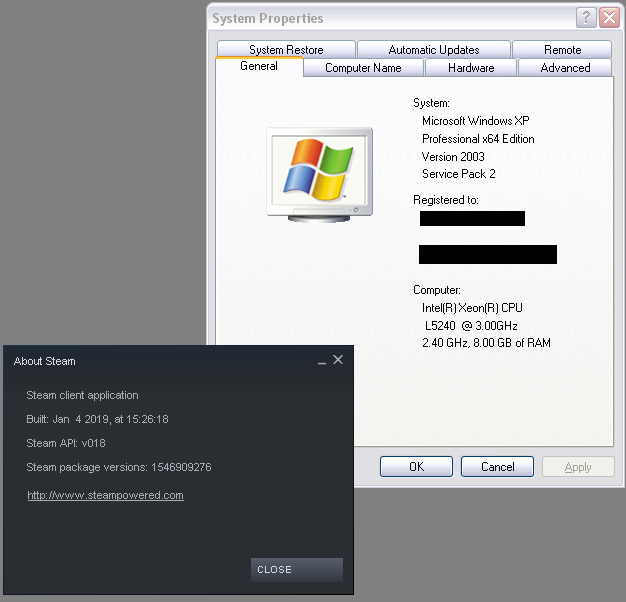Image resolution: width=626 pixels, height=602 pixels.
Task: Click the Steam package versions line
Action: pyautogui.click(x=119, y=467)
